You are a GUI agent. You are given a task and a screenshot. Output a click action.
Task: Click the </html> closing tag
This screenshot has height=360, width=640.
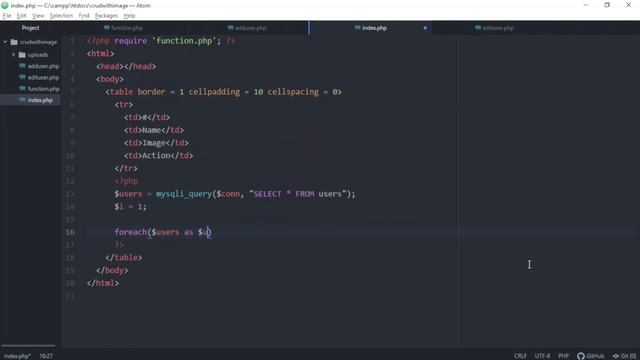[103, 283]
